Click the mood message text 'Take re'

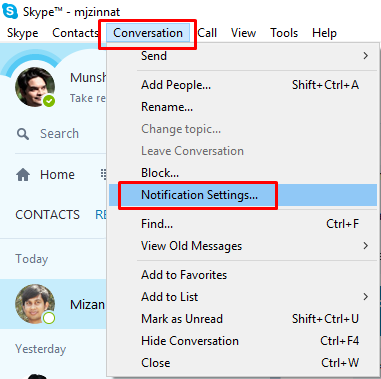88,98
